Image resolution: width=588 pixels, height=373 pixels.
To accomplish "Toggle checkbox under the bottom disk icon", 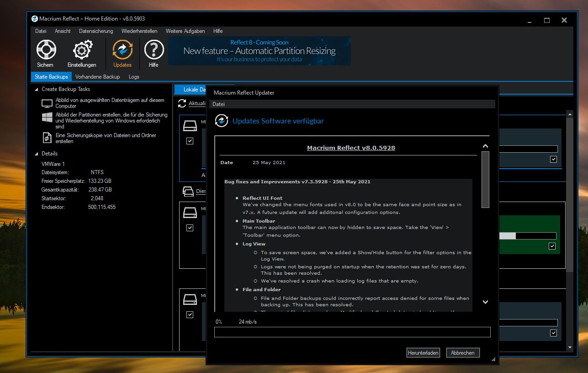I will tap(190, 314).
